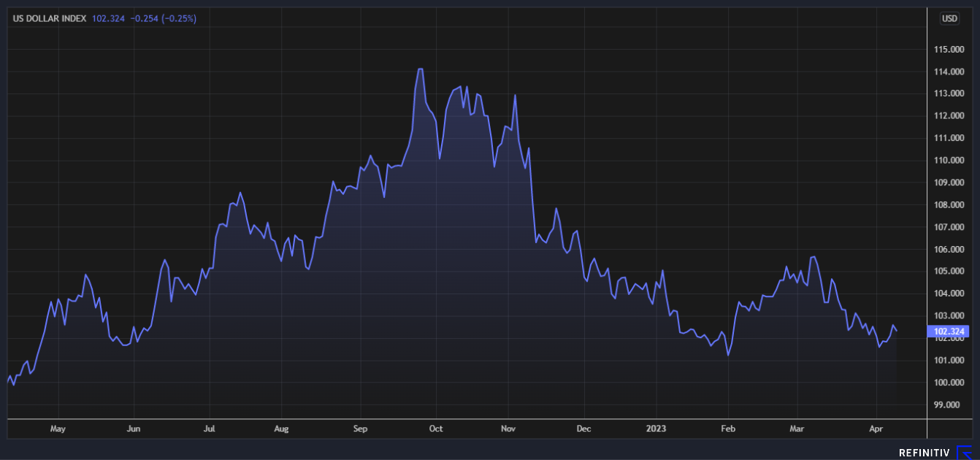Click the Oct label on time axis

[436, 429]
